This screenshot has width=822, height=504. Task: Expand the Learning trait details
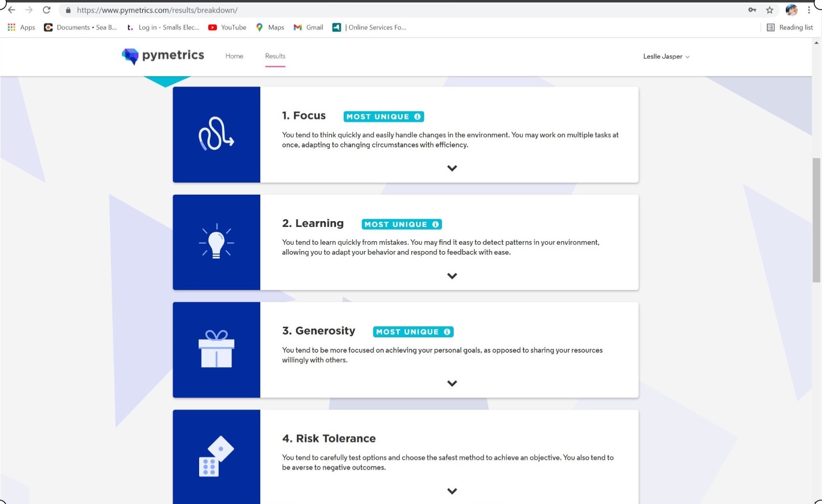(452, 276)
